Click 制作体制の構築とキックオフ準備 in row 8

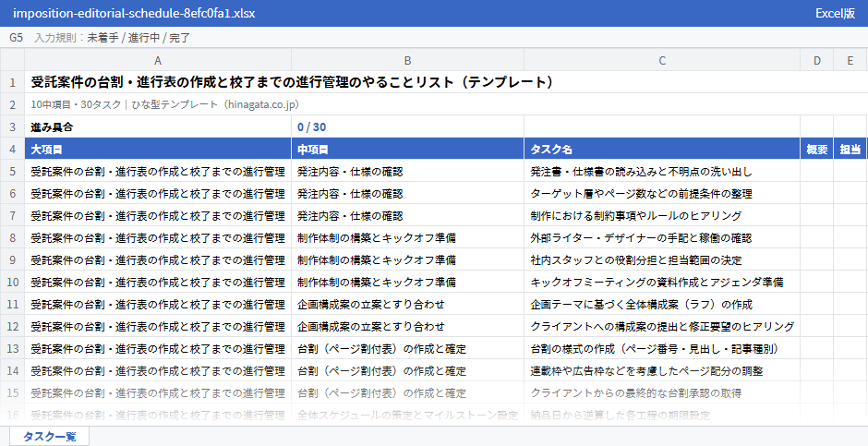pyautogui.click(x=407, y=238)
